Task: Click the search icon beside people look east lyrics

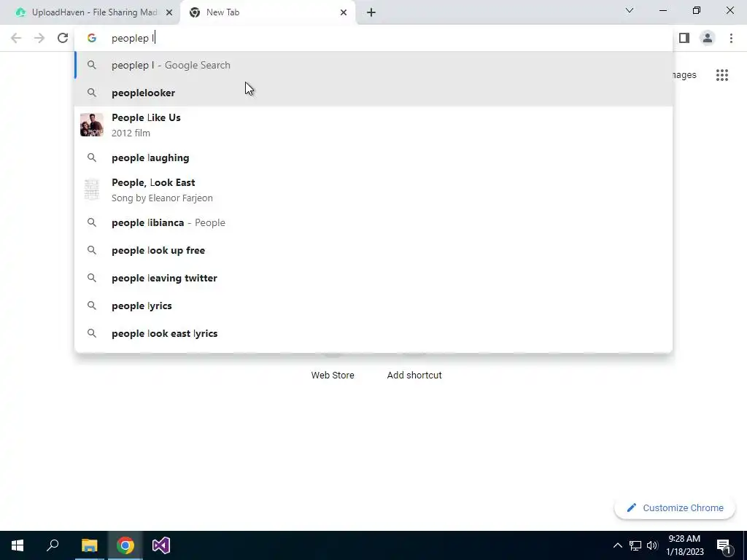Action: (91, 333)
